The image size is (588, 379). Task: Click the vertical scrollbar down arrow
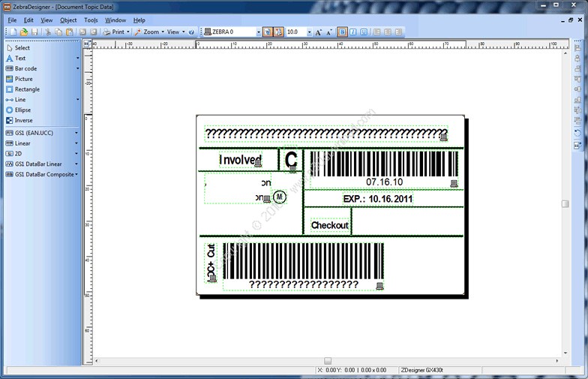pos(565,353)
